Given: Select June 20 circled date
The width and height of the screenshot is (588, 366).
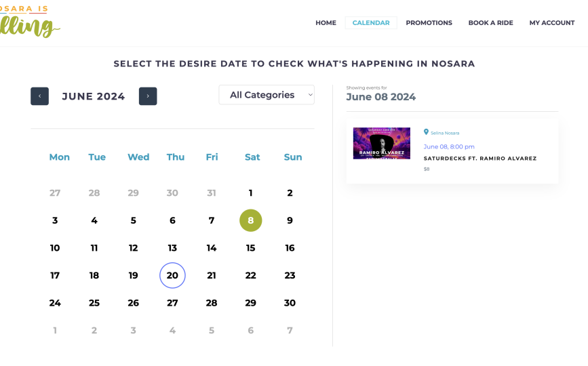Looking at the screenshot, I should point(172,275).
